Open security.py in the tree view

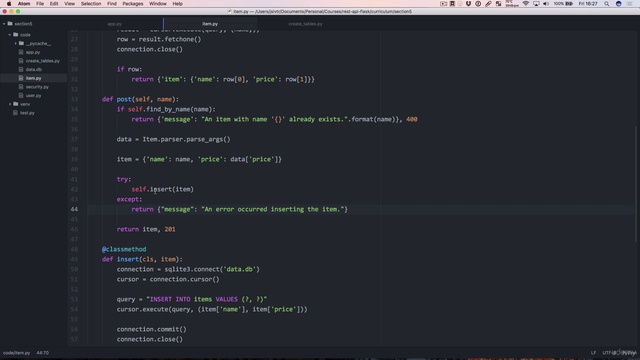(x=37, y=87)
